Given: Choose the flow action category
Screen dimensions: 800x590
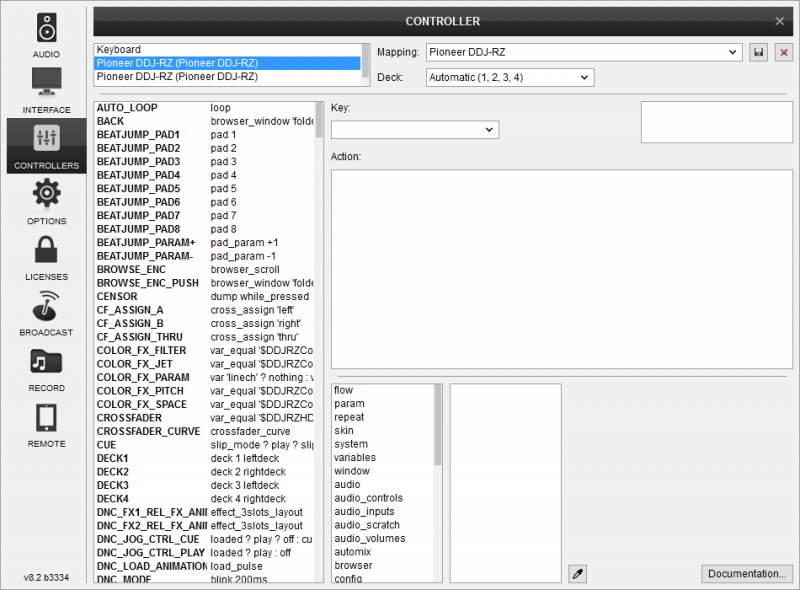Looking at the screenshot, I should [x=383, y=390].
